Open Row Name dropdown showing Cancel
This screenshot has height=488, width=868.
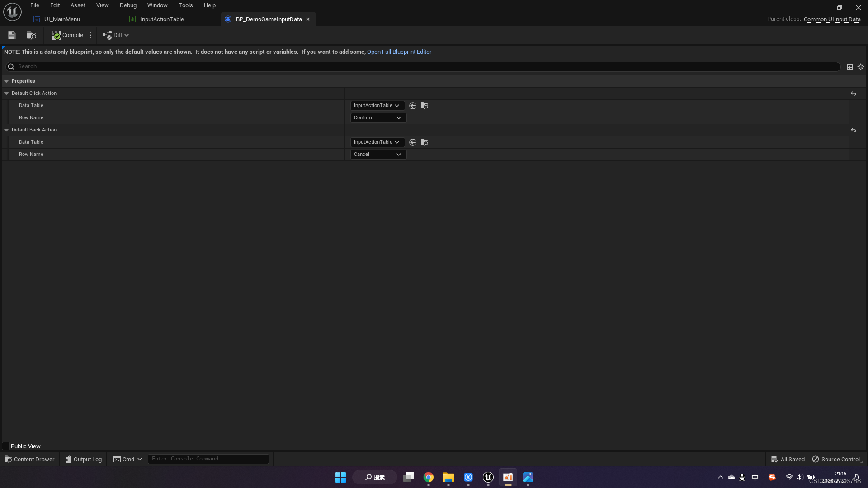pyautogui.click(x=378, y=155)
